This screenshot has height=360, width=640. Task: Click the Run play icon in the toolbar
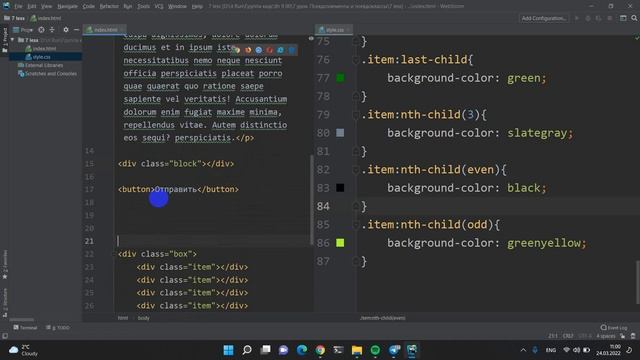577,18
